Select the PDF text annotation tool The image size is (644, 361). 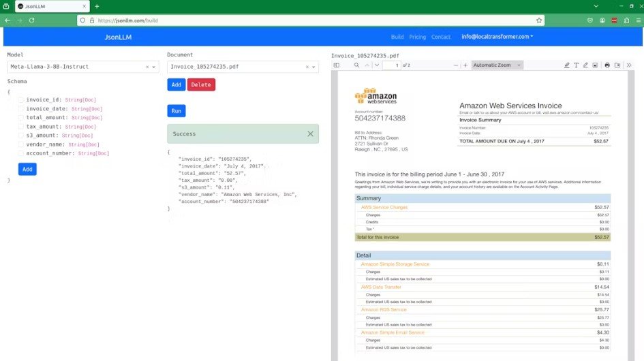tap(577, 65)
